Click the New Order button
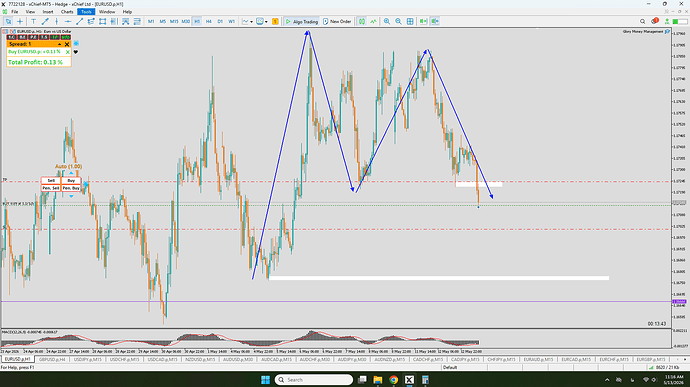690x387 pixels. 337,21
